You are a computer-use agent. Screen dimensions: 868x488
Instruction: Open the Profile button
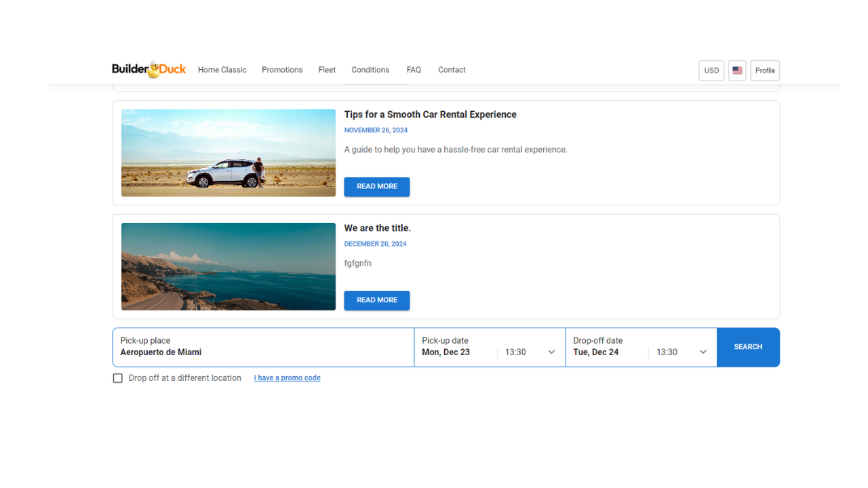pos(765,70)
